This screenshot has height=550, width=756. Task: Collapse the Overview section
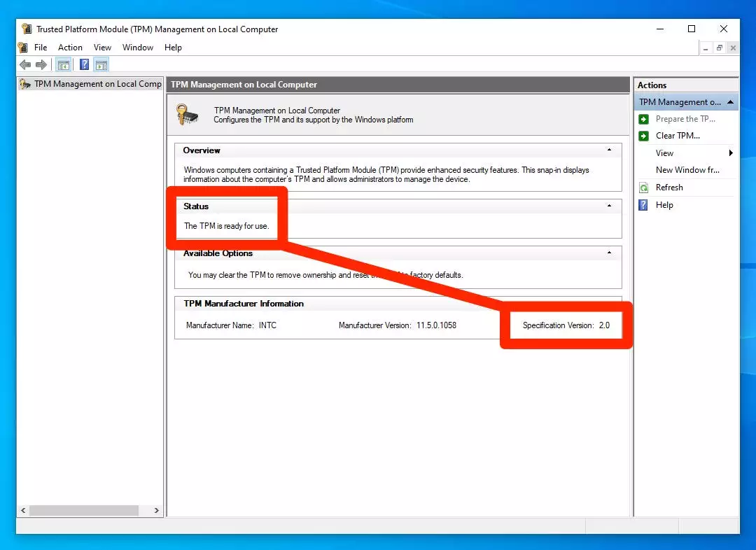click(x=609, y=150)
